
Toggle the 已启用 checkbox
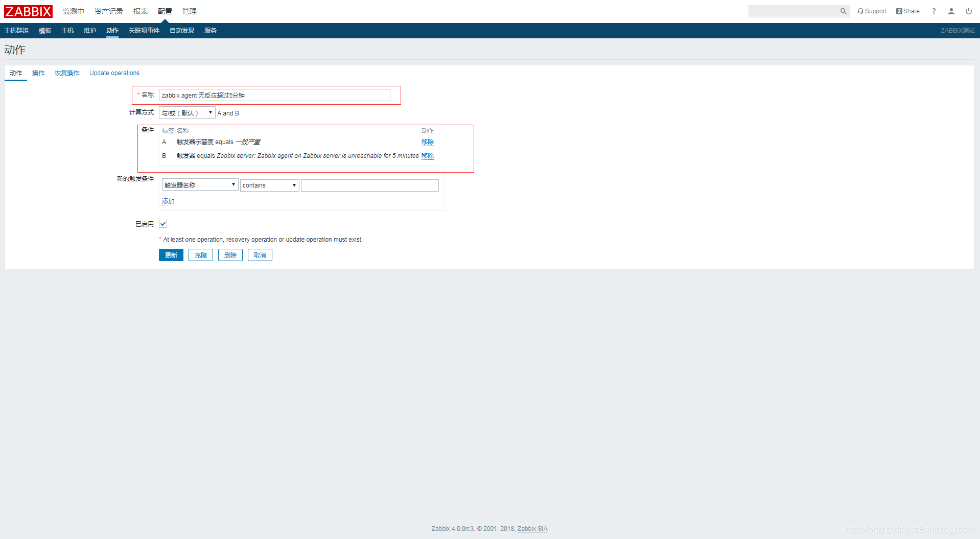[163, 224]
